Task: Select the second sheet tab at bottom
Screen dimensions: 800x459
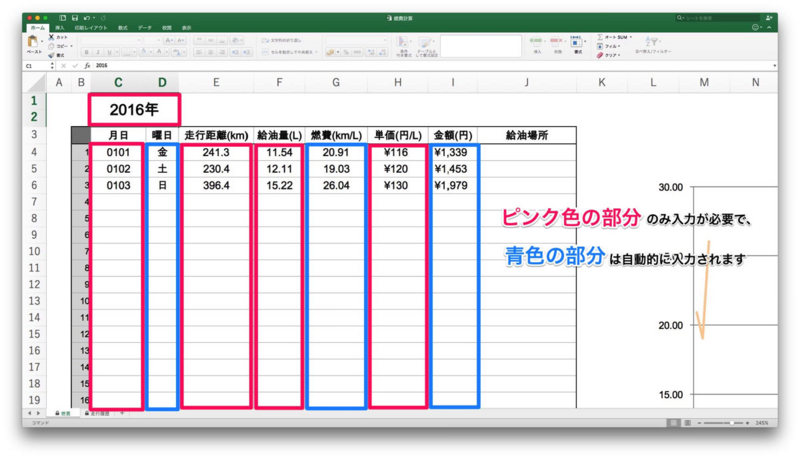Action: click(97, 414)
